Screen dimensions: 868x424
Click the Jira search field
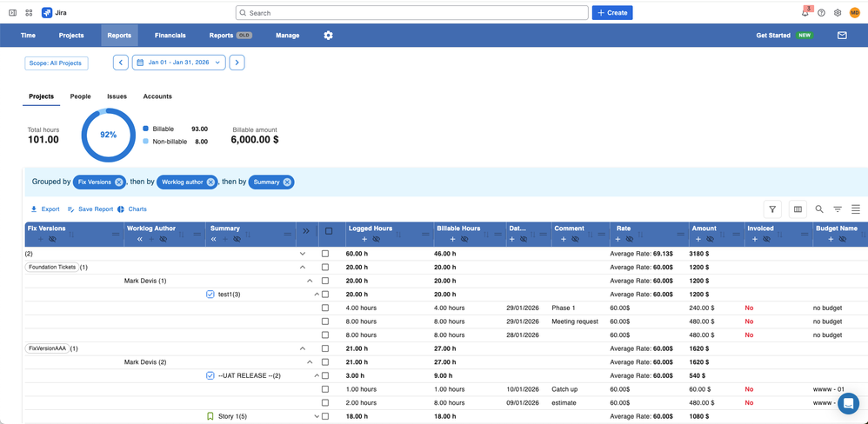coord(412,13)
